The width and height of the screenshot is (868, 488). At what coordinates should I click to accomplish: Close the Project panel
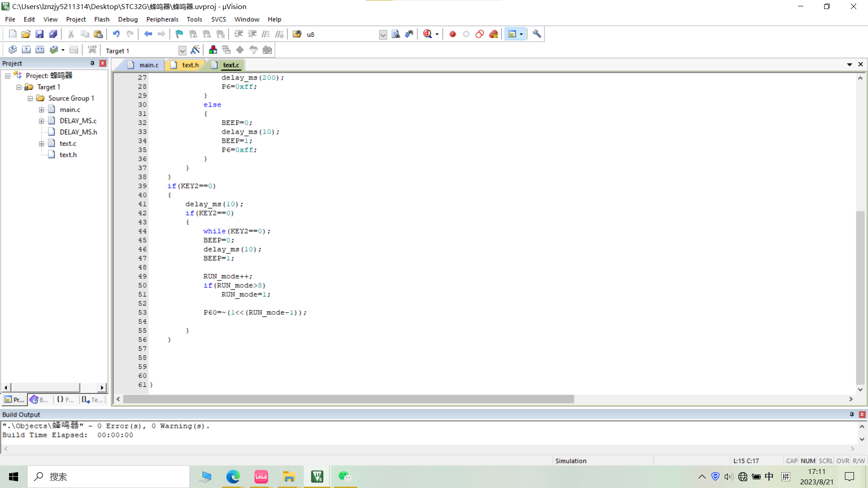click(x=103, y=63)
